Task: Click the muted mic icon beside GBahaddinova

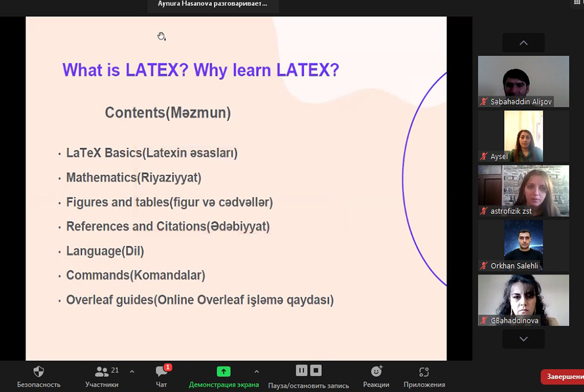Action: pyautogui.click(x=484, y=320)
